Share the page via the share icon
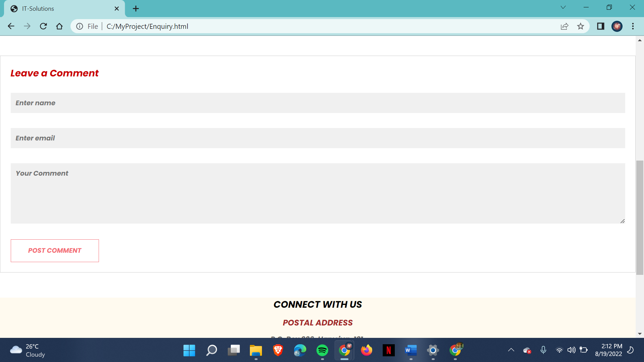The height and width of the screenshot is (362, 644). [x=565, y=26]
